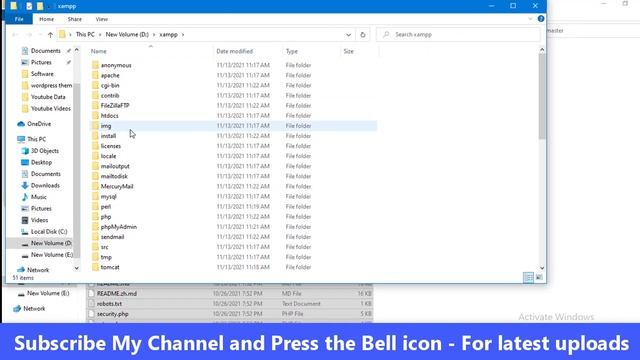Click This PC in the address breadcrumb

[85, 35]
